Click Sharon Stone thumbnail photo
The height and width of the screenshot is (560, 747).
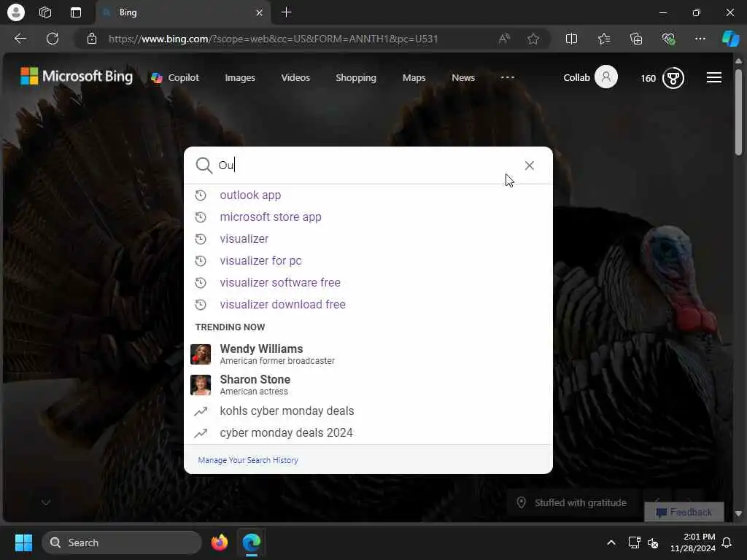(201, 385)
